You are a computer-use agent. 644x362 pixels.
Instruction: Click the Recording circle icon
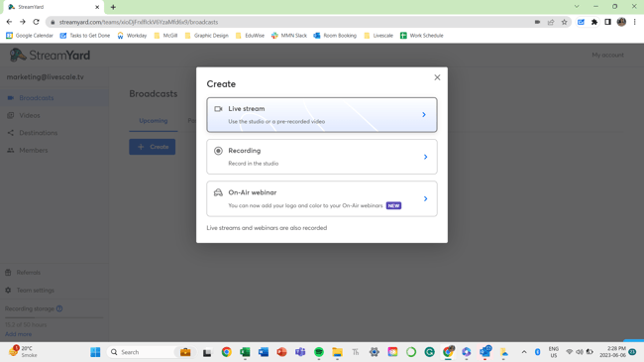218,151
